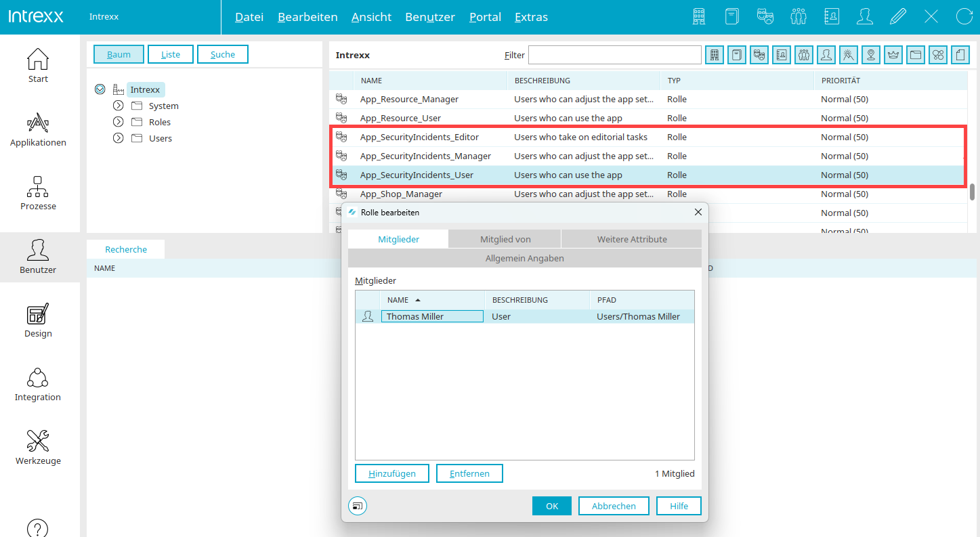Select the Benutzer module in sidebar
Image resolution: width=980 pixels, height=537 pixels.
(x=38, y=257)
